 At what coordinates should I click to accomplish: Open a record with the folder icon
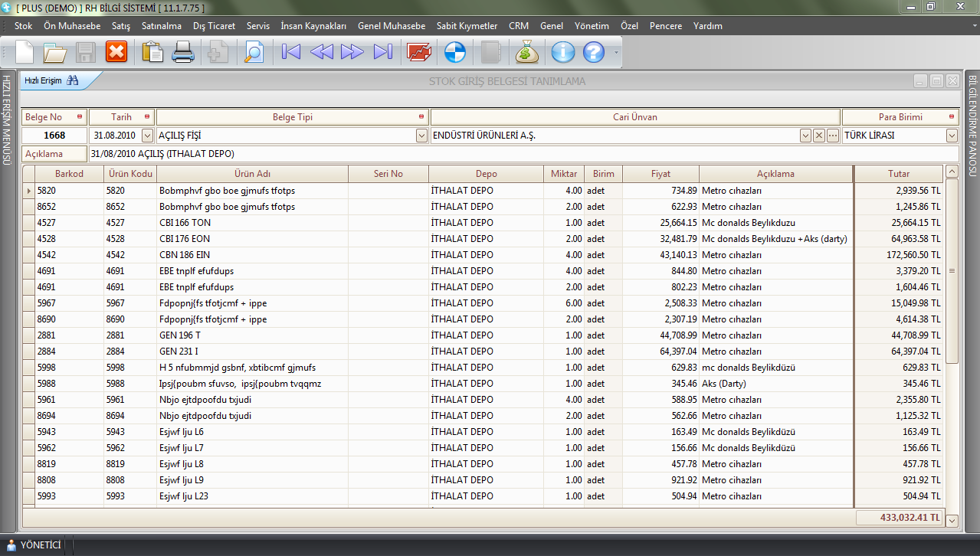point(55,52)
